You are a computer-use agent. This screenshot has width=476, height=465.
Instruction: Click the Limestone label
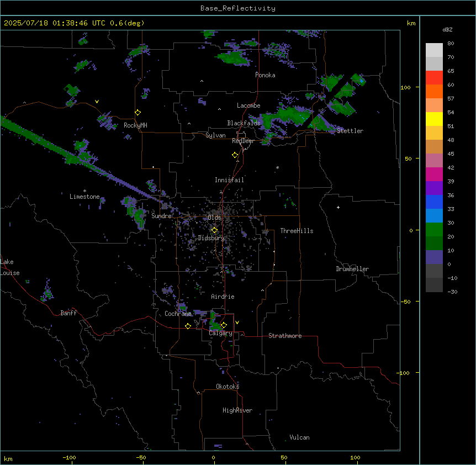click(x=84, y=197)
